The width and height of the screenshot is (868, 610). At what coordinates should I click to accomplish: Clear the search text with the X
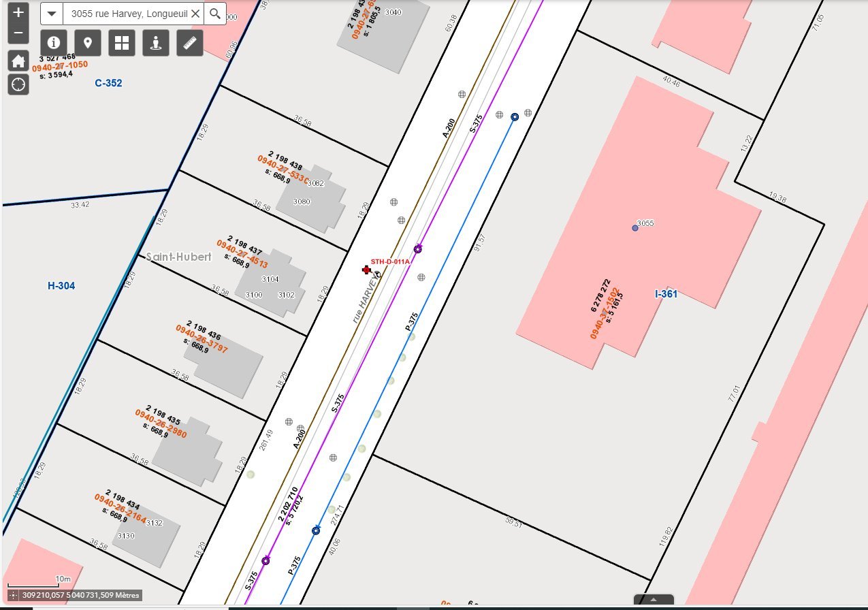tap(195, 14)
